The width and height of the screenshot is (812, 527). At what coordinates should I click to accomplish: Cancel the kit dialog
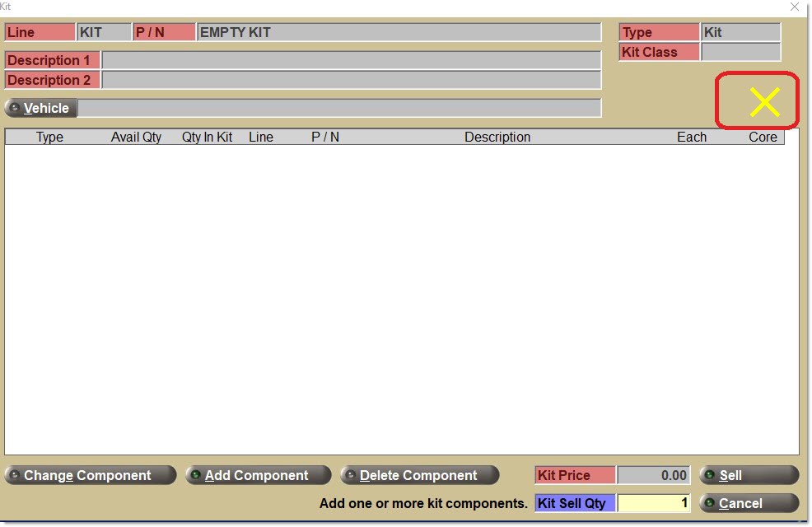pyautogui.click(x=748, y=503)
